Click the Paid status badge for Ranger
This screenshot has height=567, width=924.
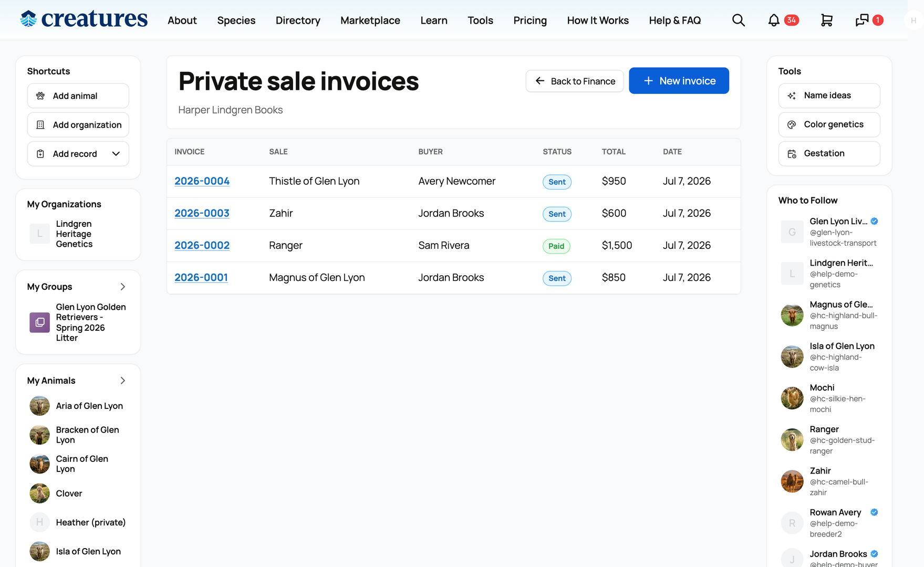coord(556,246)
